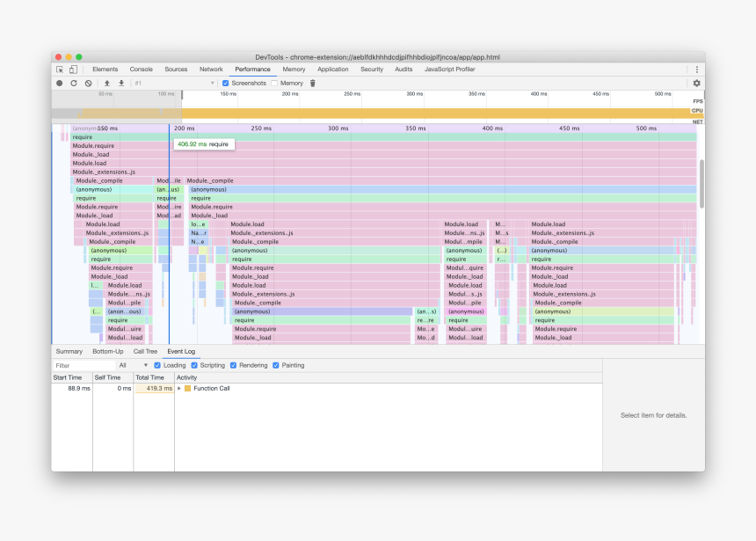The image size is (756, 541).
Task: Expand the Function Call activity row
Action: tap(178, 388)
